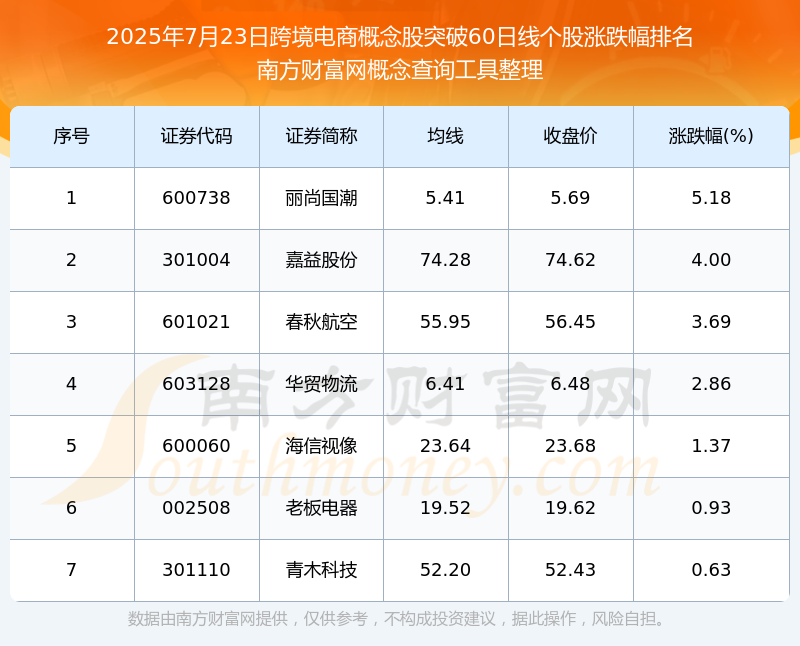Click the title line starting 2025年7月23日
The width and height of the screenshot is (800, 646).
point(400,37)
